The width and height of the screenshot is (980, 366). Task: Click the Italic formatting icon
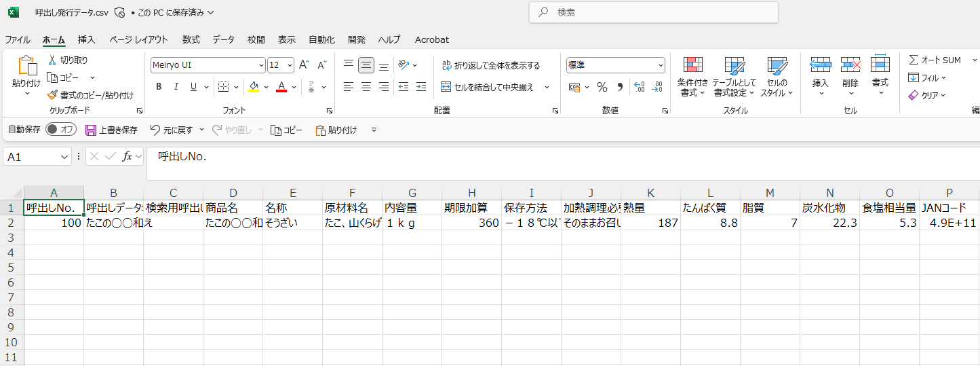coord(176,87)
